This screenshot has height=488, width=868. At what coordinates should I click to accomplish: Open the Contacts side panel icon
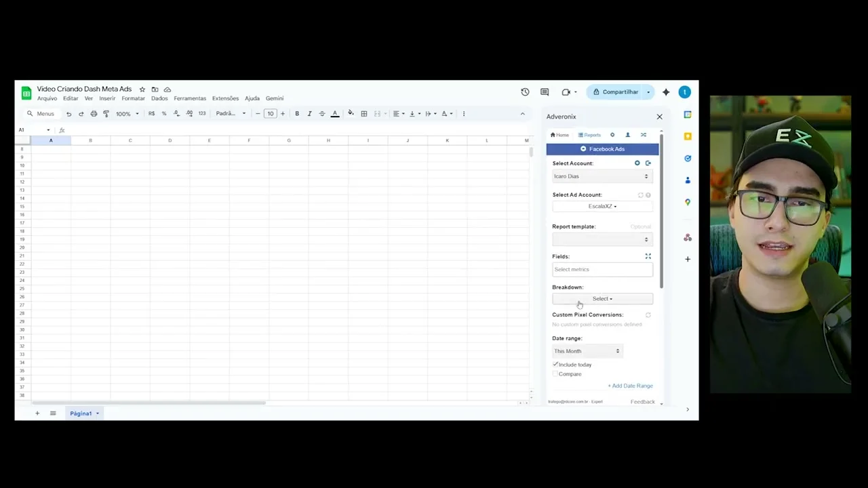click(688, 180)
